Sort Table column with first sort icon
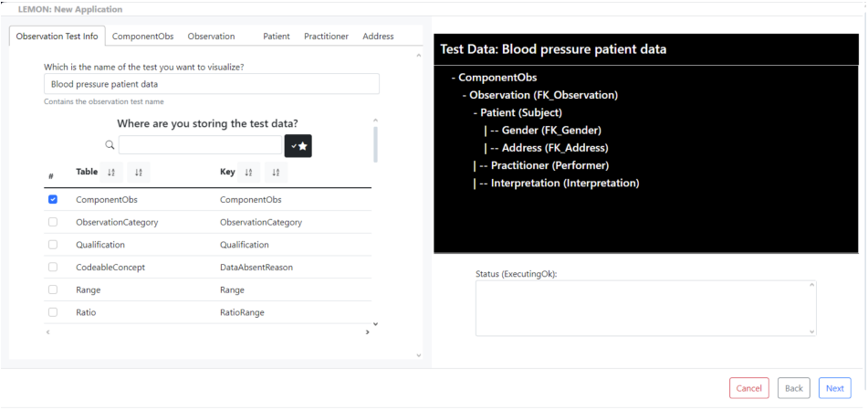Screen dimensions: 868x410 [111, 173]
